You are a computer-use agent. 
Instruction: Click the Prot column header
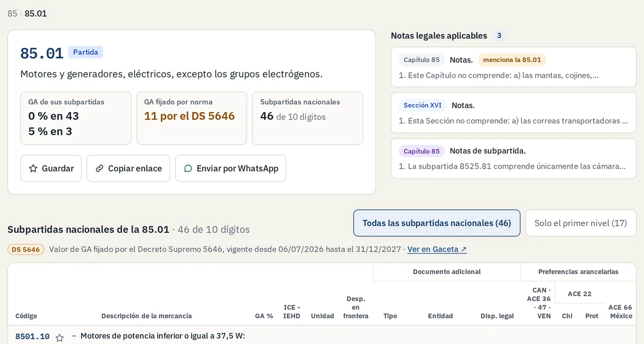point(591,316)
